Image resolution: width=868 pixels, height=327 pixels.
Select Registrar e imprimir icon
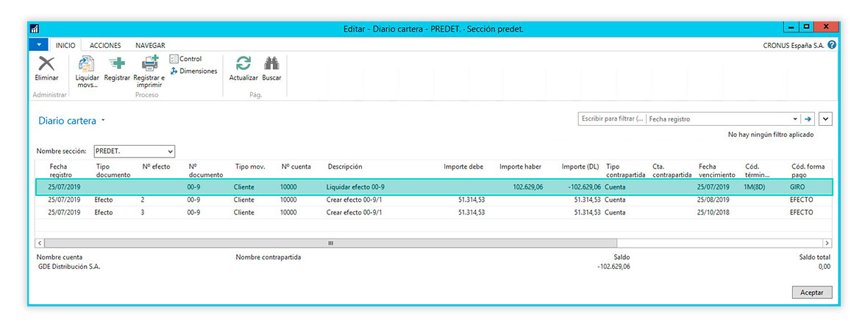(x=149, y=66)
